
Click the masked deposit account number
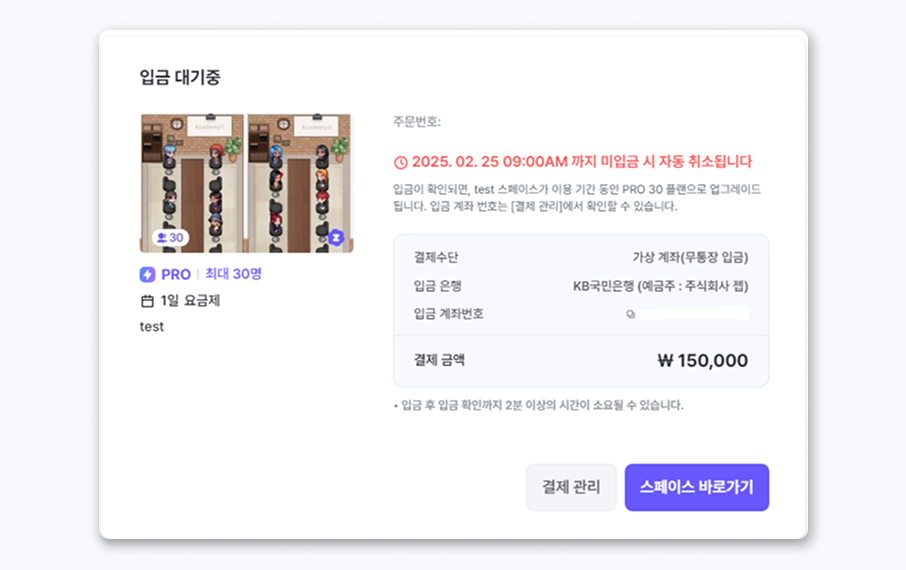(x=693, y=314)
